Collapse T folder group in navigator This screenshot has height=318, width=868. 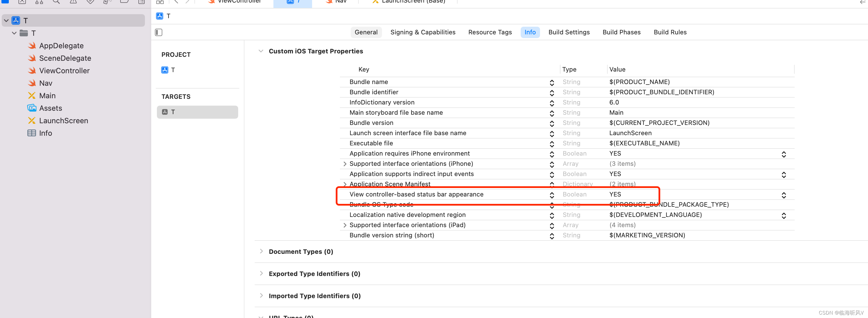coord(14,33)
